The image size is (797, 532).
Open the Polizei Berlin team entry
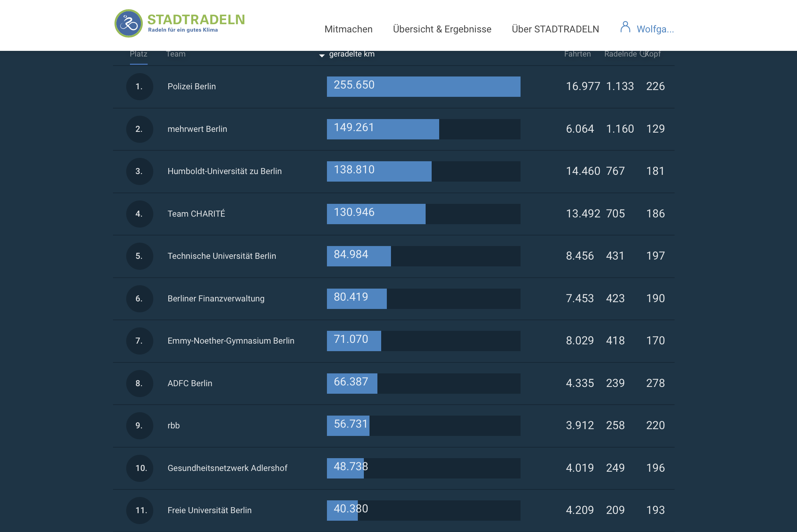tap(192, 86)
